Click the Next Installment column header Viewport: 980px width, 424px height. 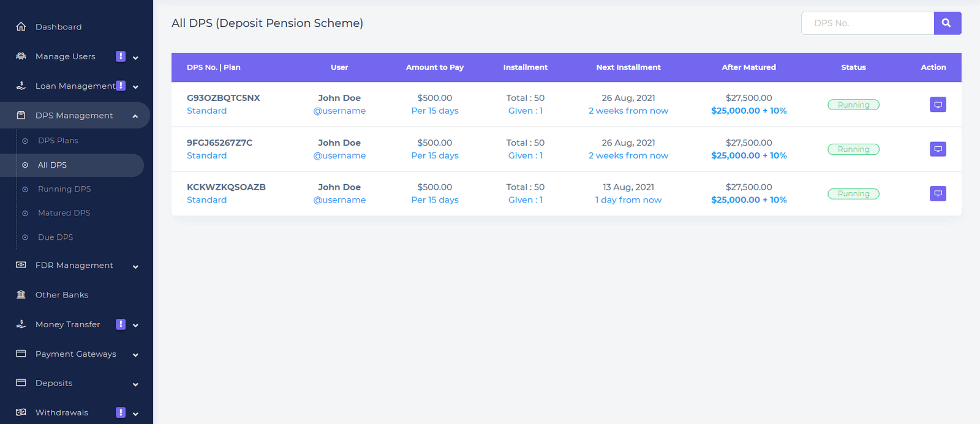click(628, 67)
